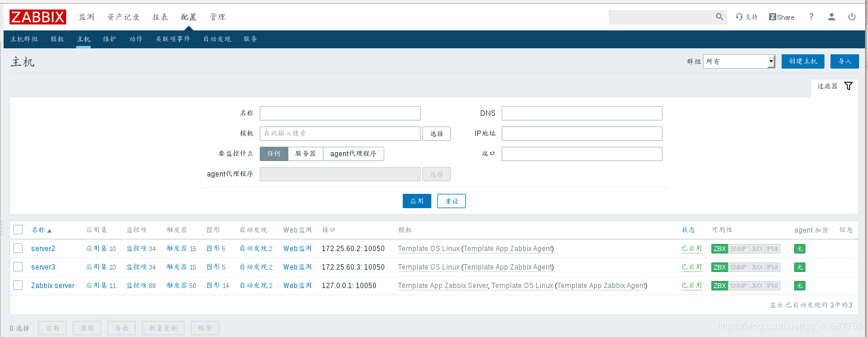
Task: Select '任何' monitored-by option
Action: coord(274,154)
